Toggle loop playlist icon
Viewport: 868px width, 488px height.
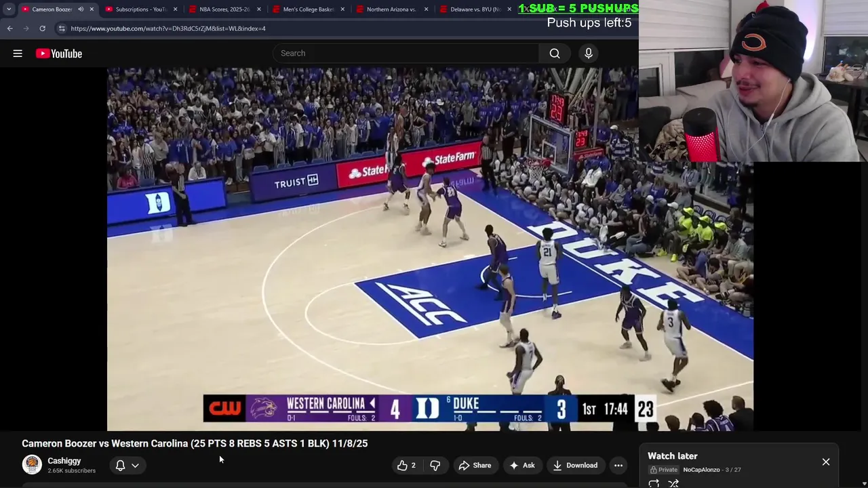tap(654, 483)
